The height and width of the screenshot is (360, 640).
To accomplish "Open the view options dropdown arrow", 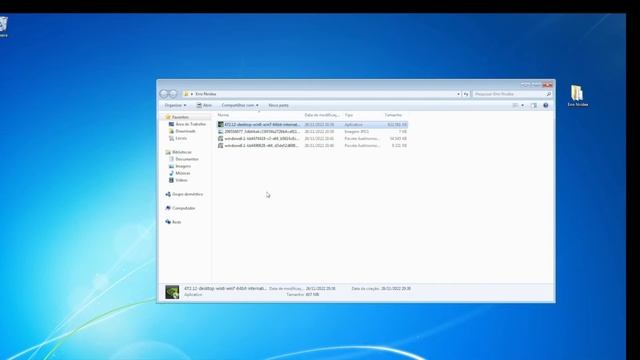I will pyautogui.click(x=522, y=105).
